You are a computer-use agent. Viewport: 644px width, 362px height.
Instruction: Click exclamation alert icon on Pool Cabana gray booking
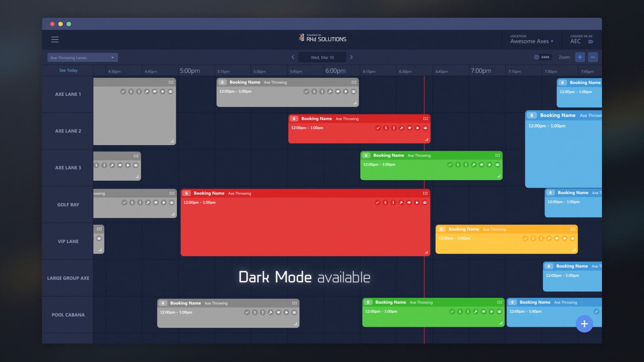click(263, 312)
